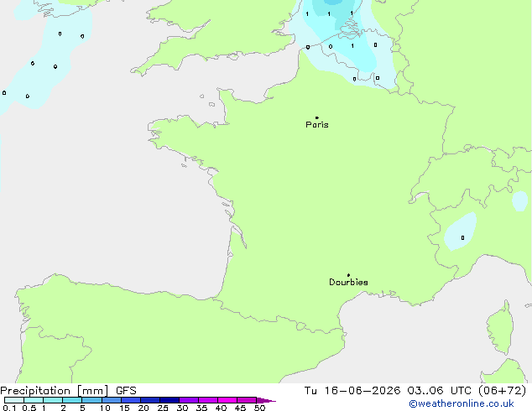Pick the palest legend swatch between 0.1 and 0.5
The image size is (532, 411).
pos(14,400)
